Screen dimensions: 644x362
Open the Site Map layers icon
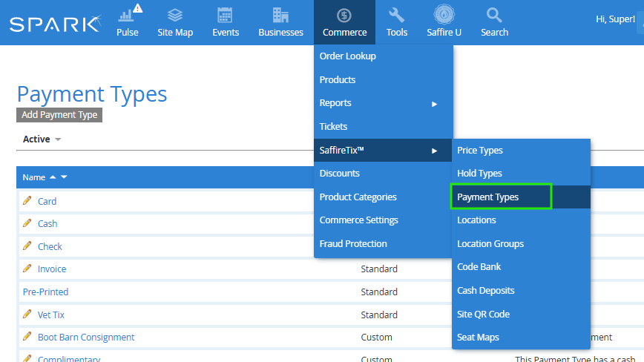[x=175, y=15]
